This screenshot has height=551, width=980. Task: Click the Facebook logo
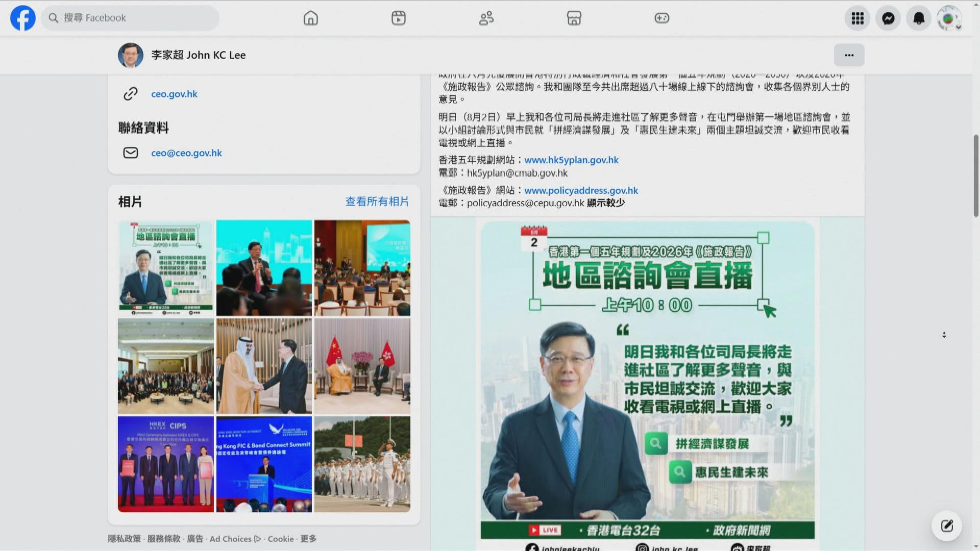pyautogui.click(x=23, y=18)
